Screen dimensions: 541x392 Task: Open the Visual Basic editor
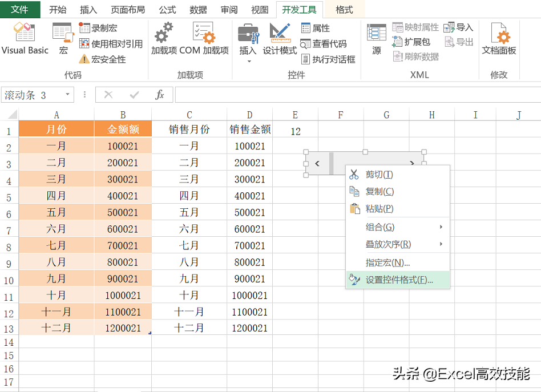click(x=25, y=38)
